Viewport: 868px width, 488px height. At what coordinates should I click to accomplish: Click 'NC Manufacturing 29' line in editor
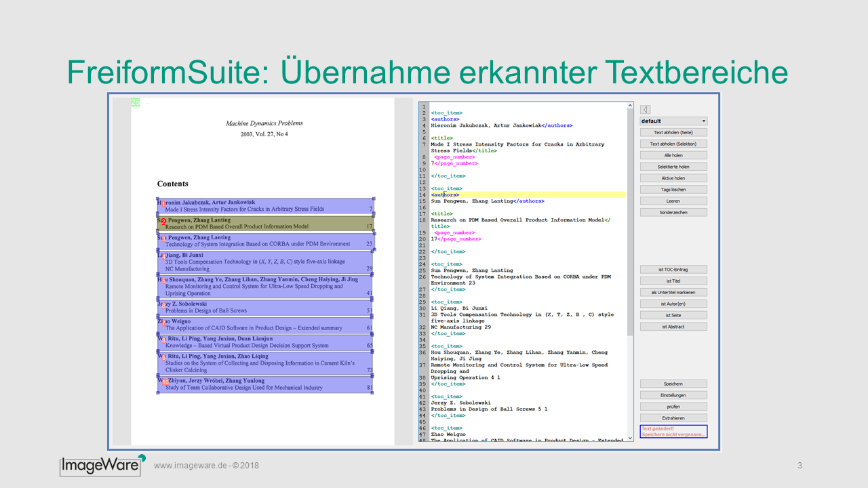point(462,327)
